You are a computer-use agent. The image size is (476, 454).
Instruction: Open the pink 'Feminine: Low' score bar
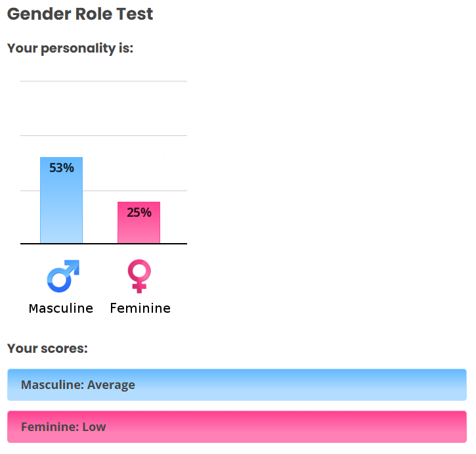(x=236, y=427)
